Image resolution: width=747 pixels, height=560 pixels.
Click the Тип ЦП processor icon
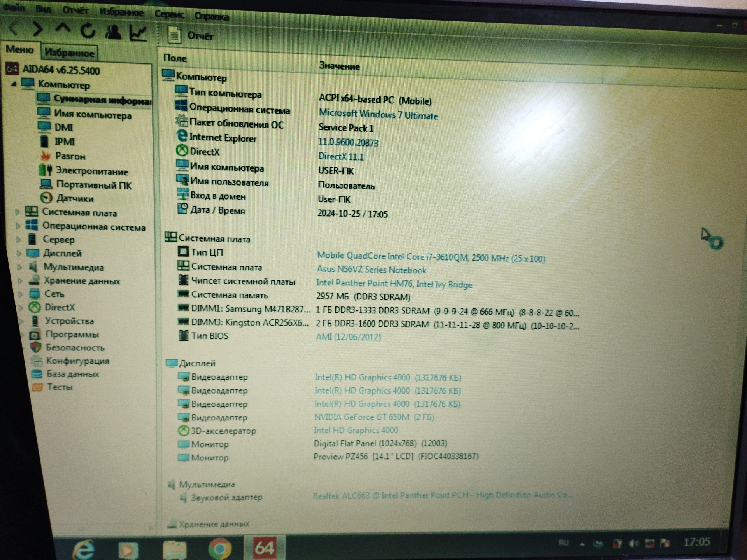pyautogui.click(x=183, y=251)
